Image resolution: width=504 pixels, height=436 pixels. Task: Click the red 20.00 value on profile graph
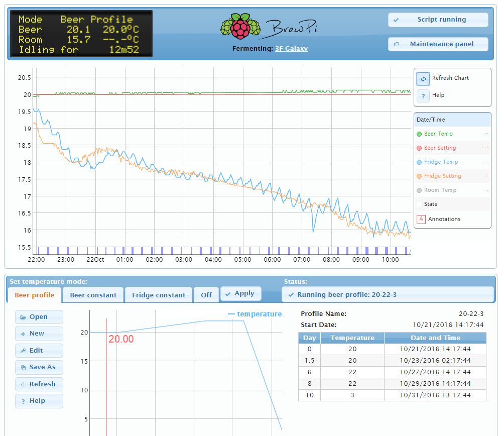tap(121, 339)
